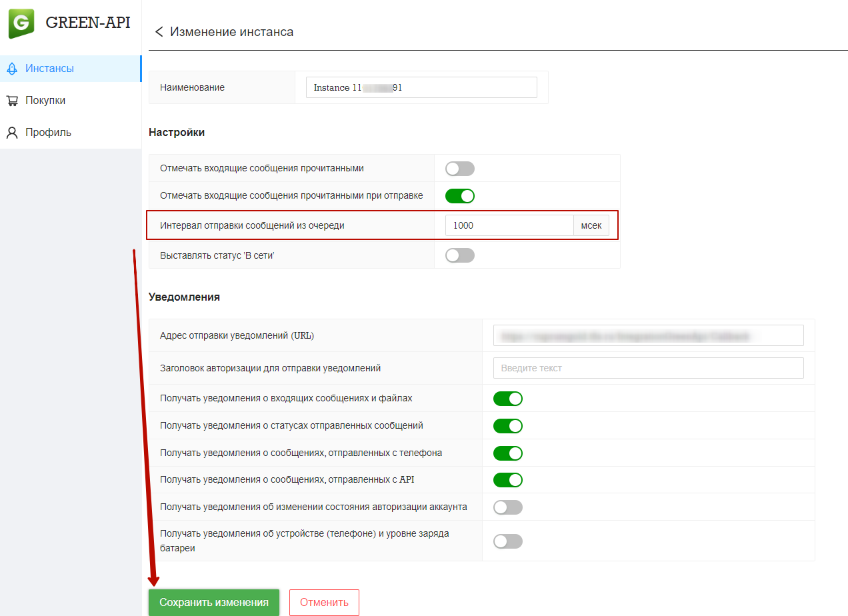Image resolution: width=848 pixels, height=616 pixels.
Task: Toggle sent message status notifications
Action: pos(508,426)
